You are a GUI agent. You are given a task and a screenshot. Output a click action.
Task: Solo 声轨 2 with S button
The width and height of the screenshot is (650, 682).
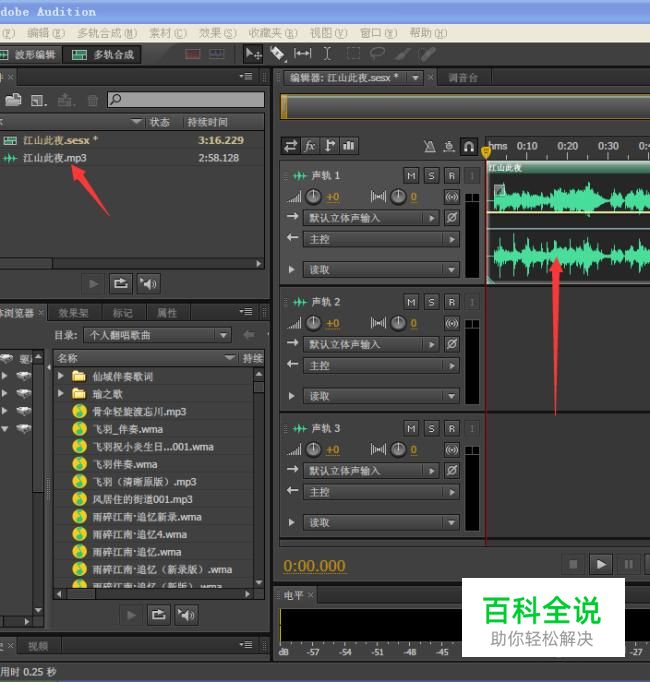[x=431, y=302]
